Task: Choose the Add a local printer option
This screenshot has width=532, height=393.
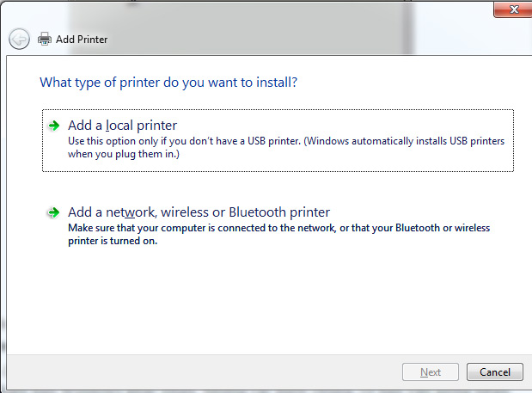Action: 122,126
